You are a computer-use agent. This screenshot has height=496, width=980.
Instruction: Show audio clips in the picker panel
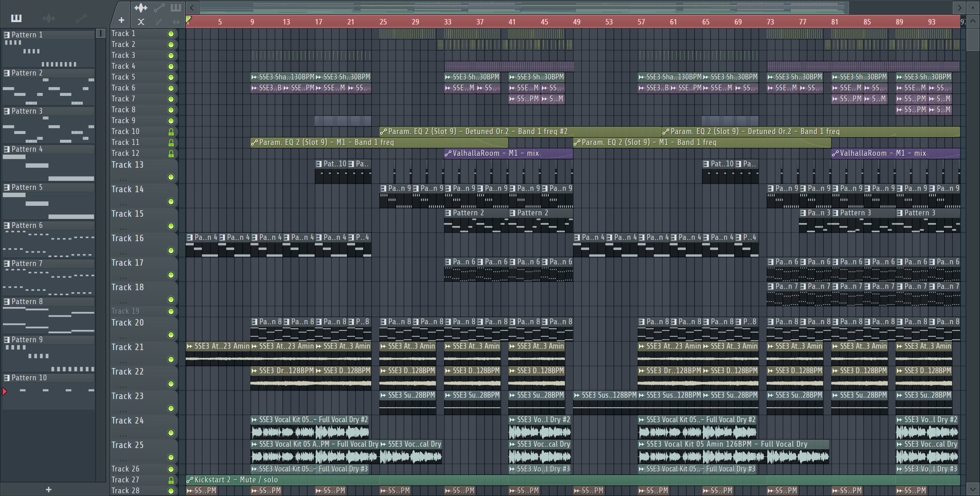point(48,18)
